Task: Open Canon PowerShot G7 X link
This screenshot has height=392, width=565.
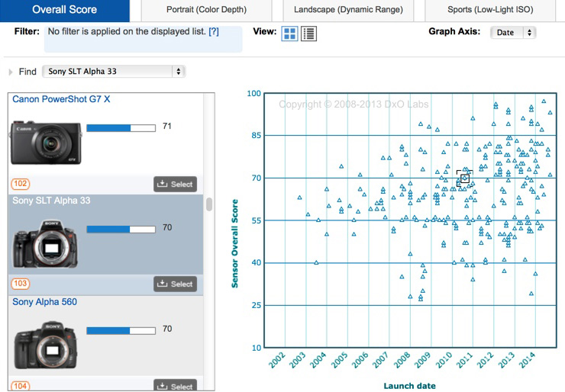Action: pos(61,99)
